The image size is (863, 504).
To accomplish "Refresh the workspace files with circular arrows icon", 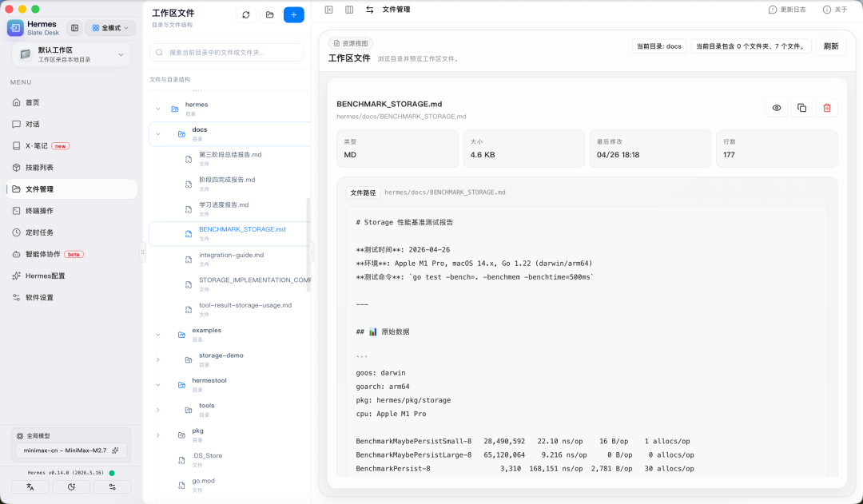I will pos(246,15).
